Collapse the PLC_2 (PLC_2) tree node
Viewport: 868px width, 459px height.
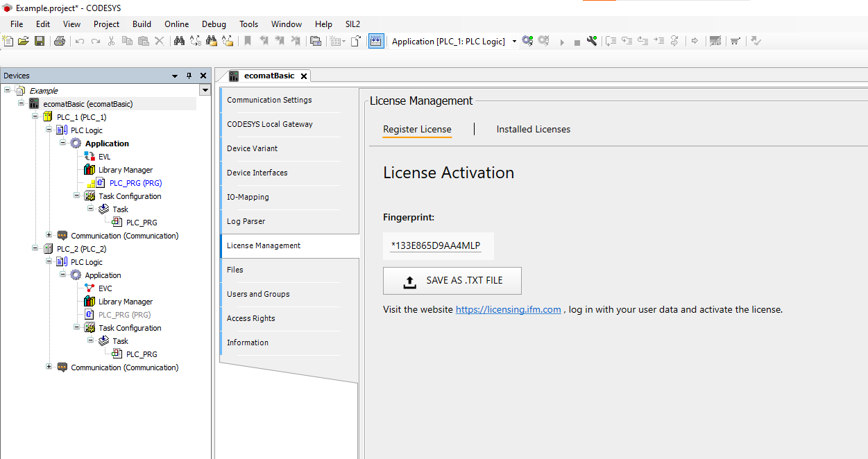(35, 248)
